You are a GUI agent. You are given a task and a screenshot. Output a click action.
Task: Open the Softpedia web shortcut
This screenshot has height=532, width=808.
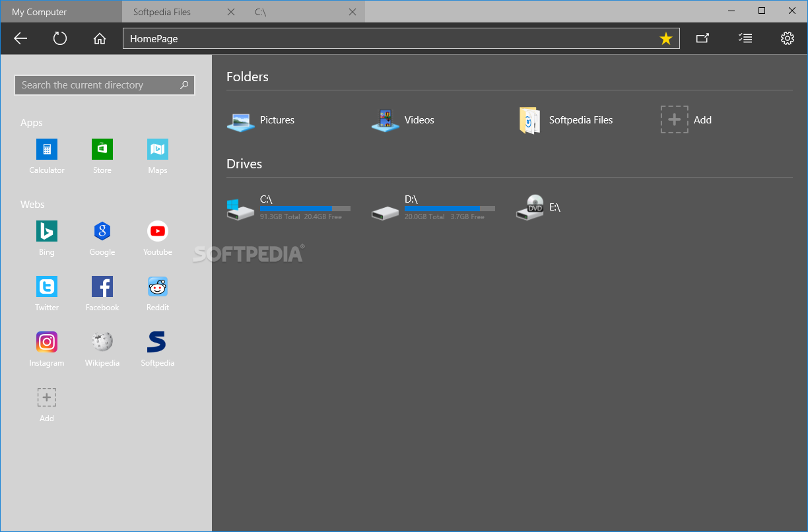point(158,349)
